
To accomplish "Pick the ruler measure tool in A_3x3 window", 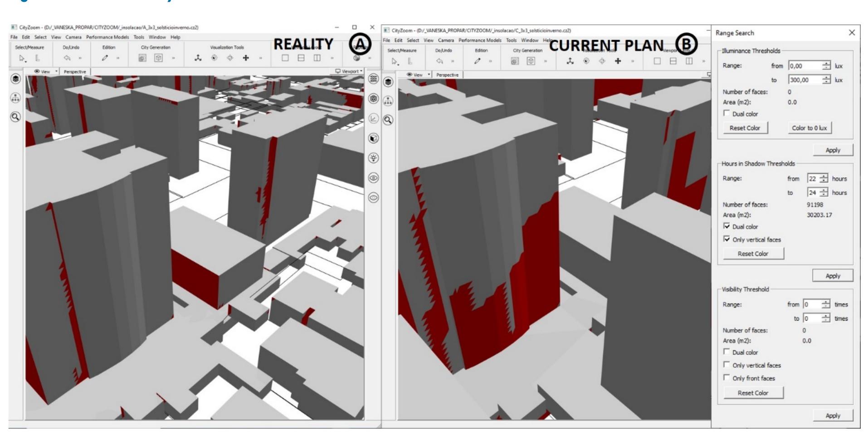I will [38, 58].
